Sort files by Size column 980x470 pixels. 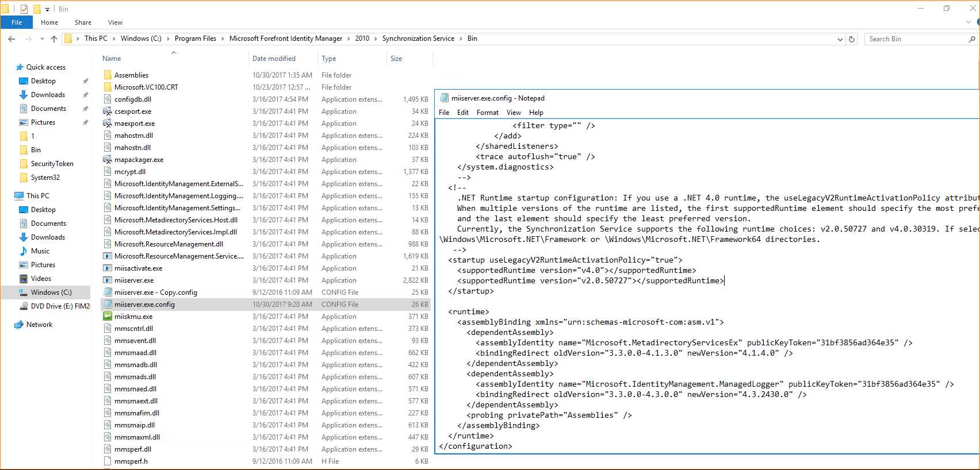(x=396, y=59)
